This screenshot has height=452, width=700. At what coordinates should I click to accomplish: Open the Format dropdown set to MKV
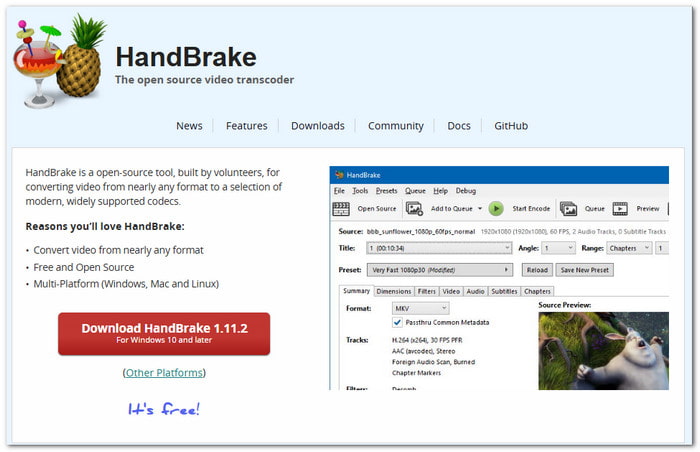pyautogui.click(x=421, y=308)
